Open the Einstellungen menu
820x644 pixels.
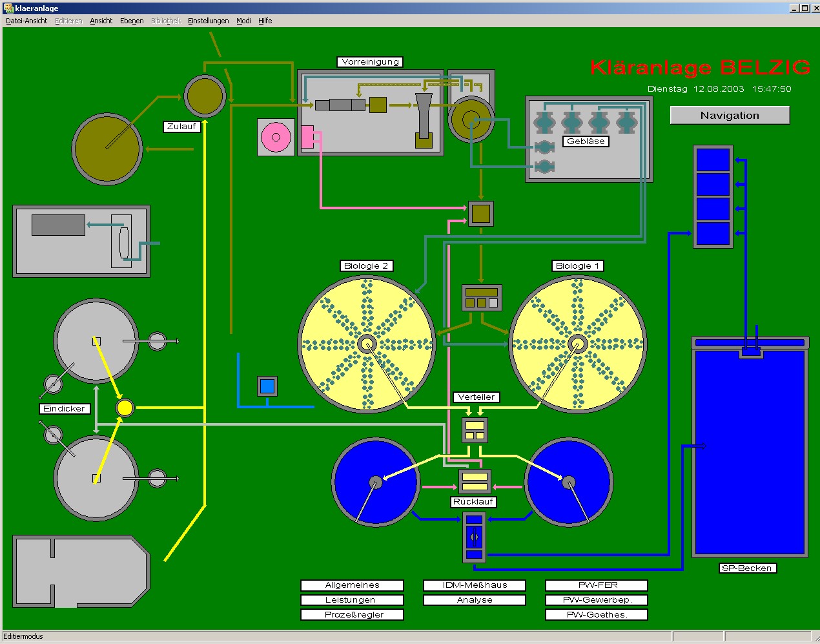click(208, 21)
